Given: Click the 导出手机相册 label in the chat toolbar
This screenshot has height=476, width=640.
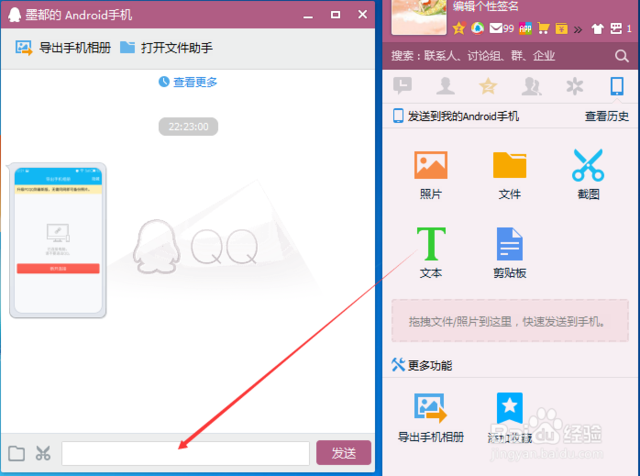Looking at the screenshot, I should click(75, 48).
